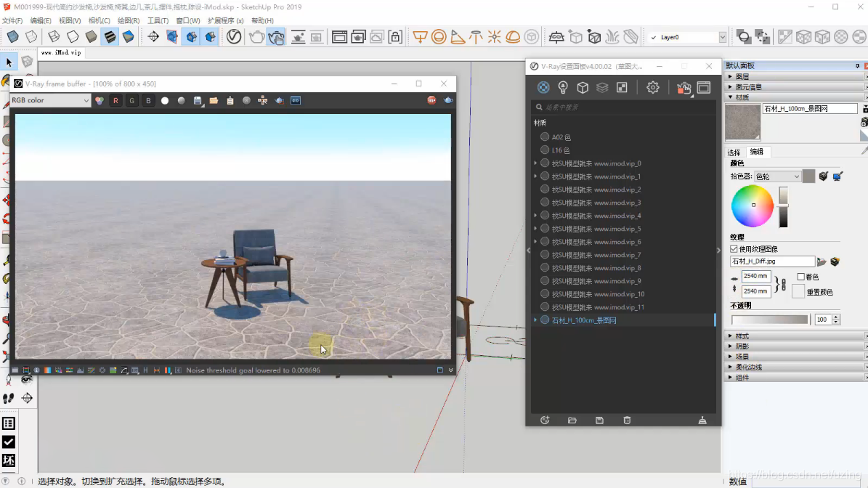The width and height of the screenshot is (868, 488).
Task: Switch to alpha channel white circle
Action: [x=165, y=101]
